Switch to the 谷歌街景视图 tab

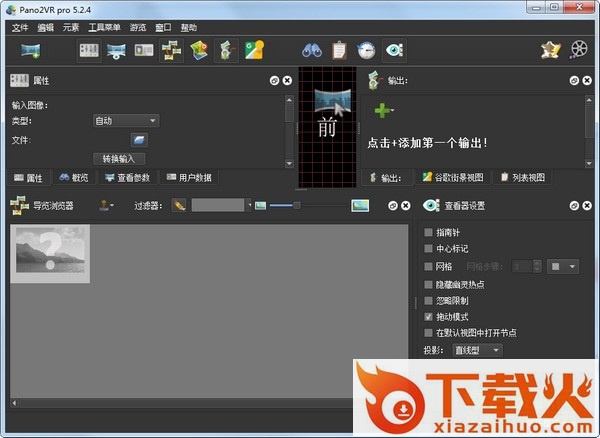tap(453, 177)
